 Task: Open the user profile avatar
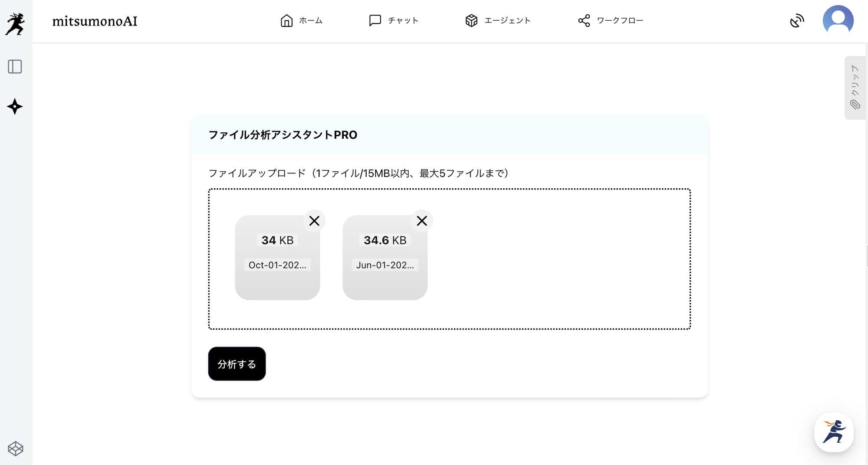click(x=838, y=20)
